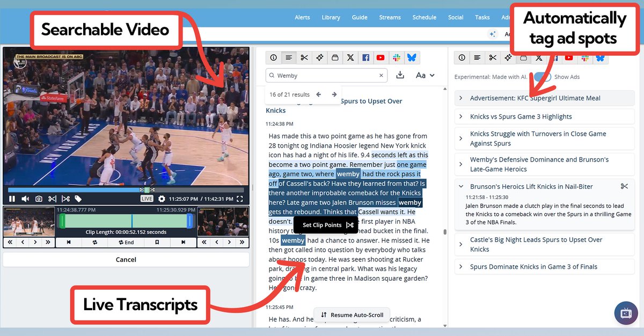
Task: Collapse Brunson's Heroics Lift Knicks segment
Action: pyautogui.click(x=461, y=186)
